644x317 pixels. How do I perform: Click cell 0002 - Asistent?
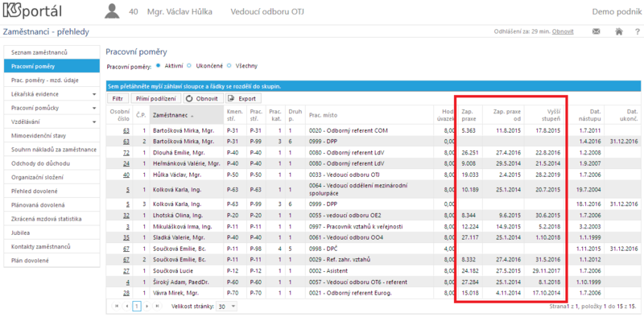(x=369, y=270)
